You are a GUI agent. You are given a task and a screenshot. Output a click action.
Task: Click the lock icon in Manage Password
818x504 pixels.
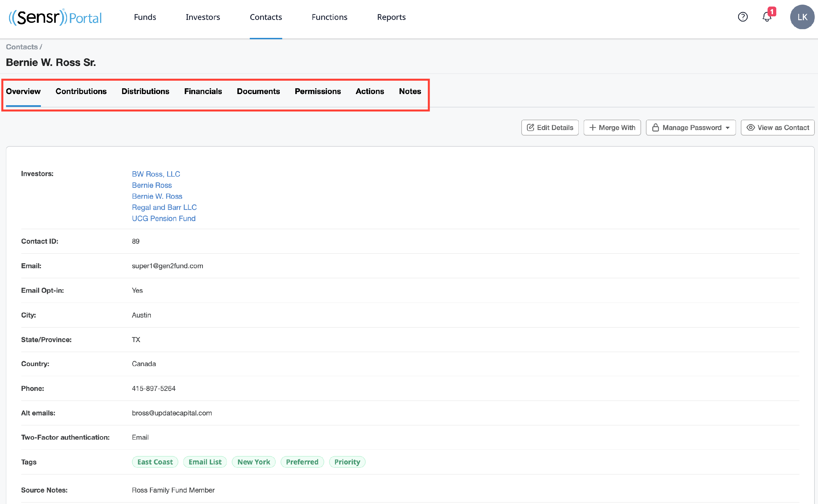[655, 128]
